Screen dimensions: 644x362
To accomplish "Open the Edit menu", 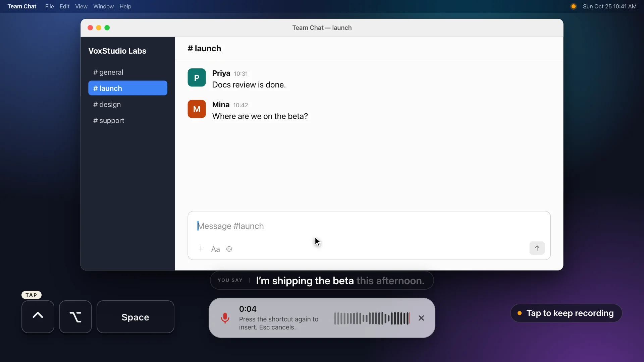I will click(64, 6).
